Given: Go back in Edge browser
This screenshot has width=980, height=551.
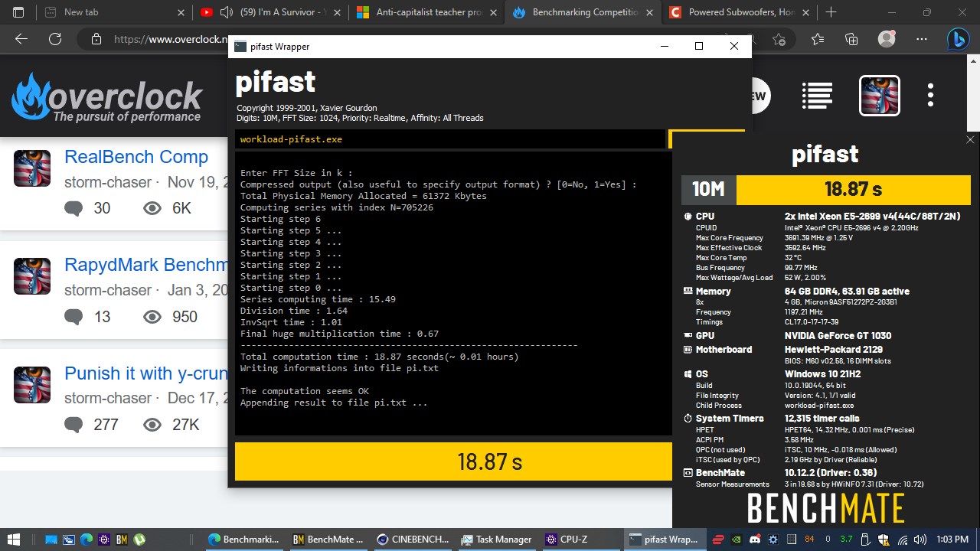Looking at the screenshot, I should pos(21,39).
